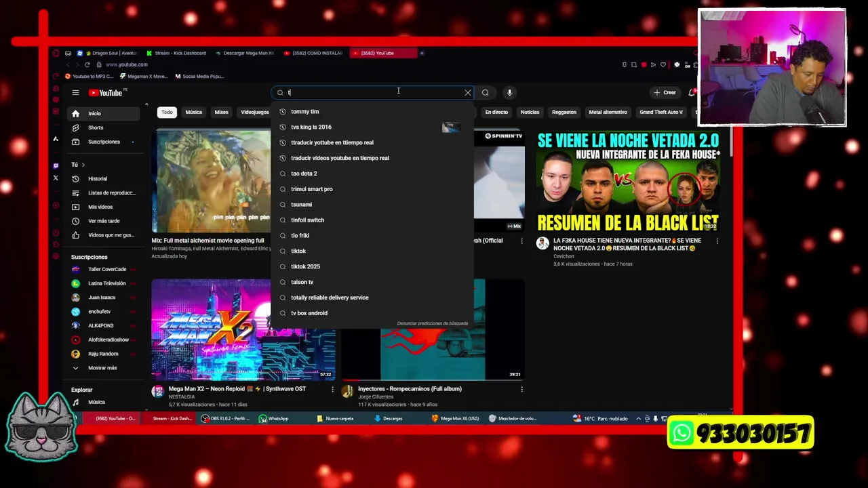Go to Inicio in sidebar
Viewport: 868px width, 488px height.
click(x=102, y=113)
